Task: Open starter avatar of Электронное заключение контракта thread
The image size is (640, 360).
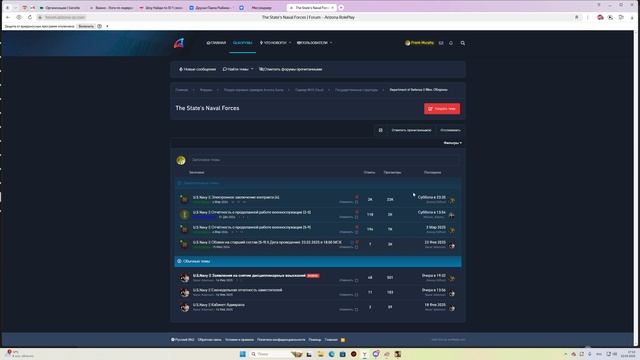Action: [x=184, y=199]
